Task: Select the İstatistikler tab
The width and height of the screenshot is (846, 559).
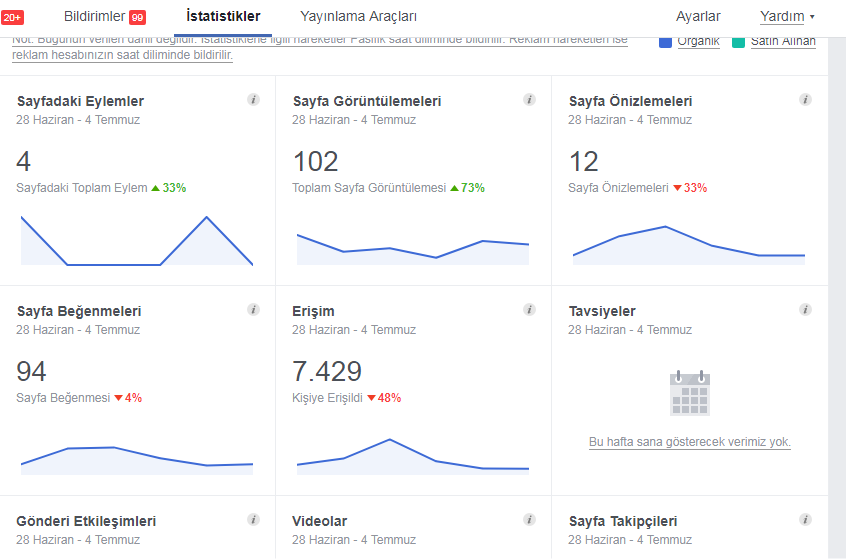Action: (x=223, y=17)
